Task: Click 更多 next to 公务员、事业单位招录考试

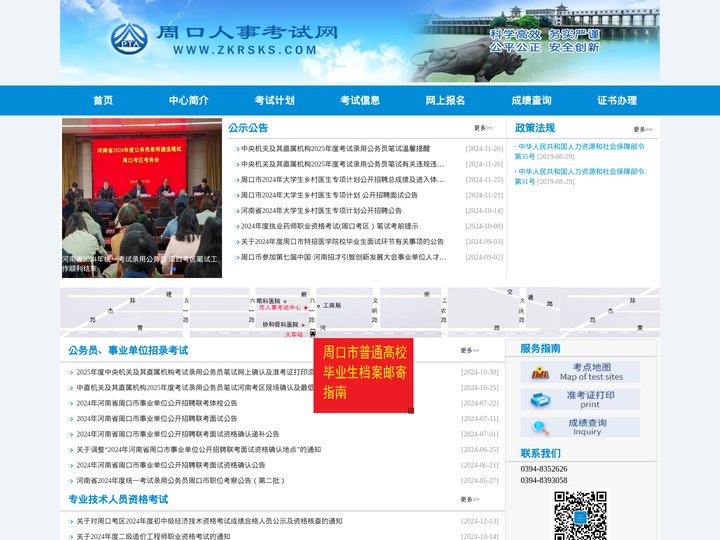Action: pos(470,350)
